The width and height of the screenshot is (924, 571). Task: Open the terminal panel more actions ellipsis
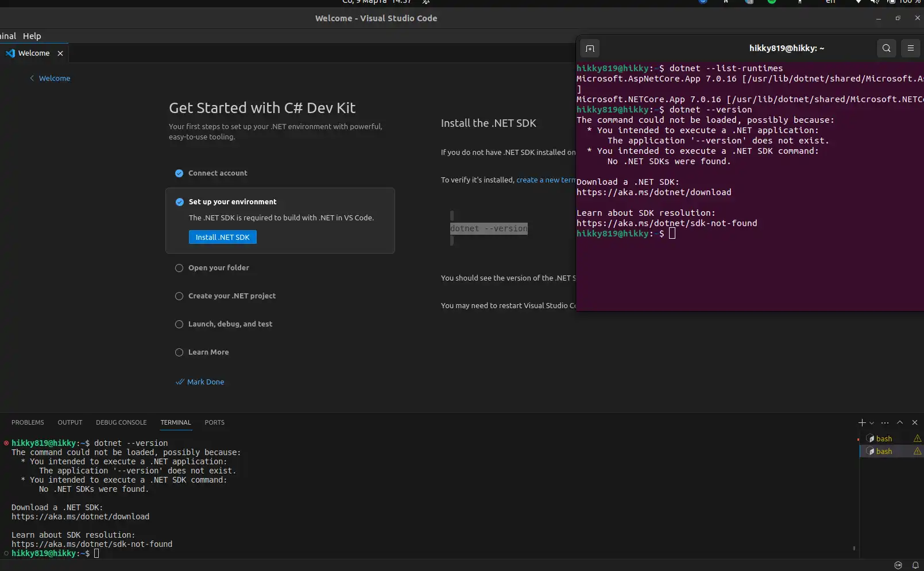point(885,422)
